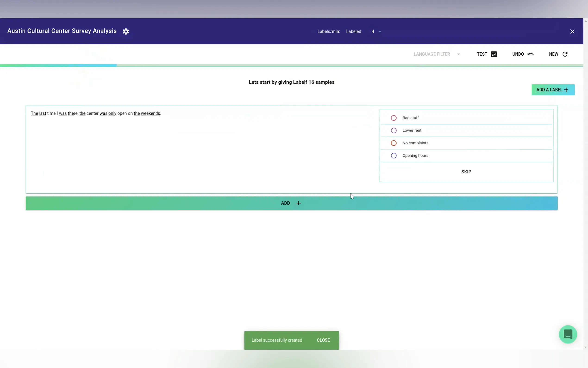The image size is (588, 368).
Task: Select the Bad staff radio button
Action: [x=394, y=118]
